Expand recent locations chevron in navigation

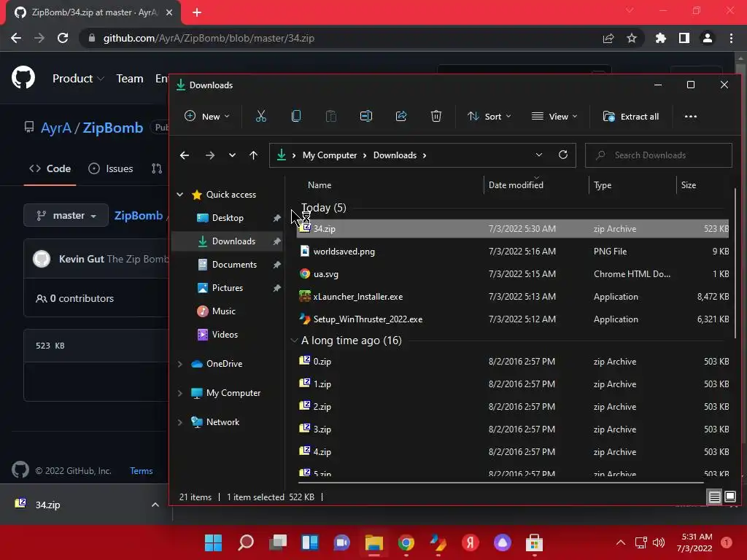pyautogui.click(x=232, y=155)
